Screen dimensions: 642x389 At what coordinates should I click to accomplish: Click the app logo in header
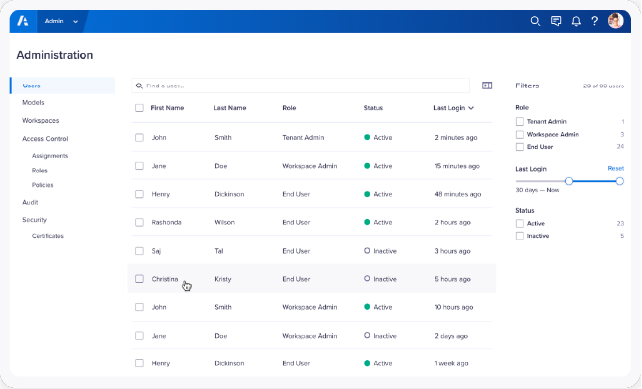(x=23, y=21)
